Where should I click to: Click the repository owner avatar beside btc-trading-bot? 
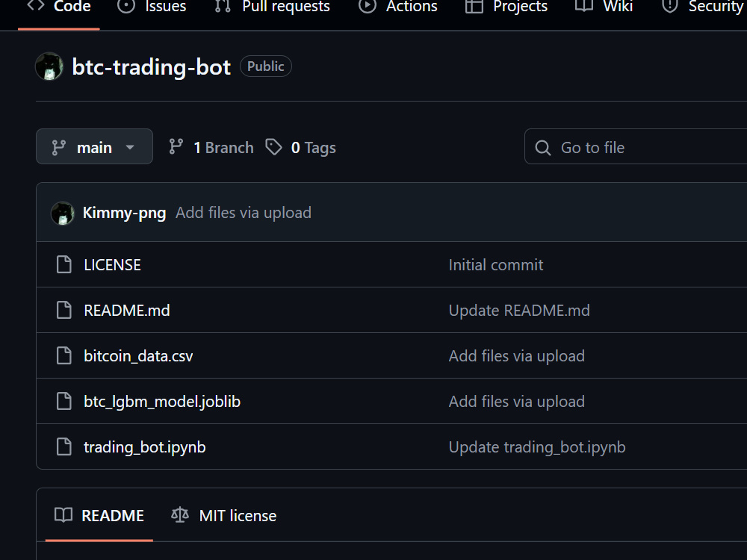point(49,66)
